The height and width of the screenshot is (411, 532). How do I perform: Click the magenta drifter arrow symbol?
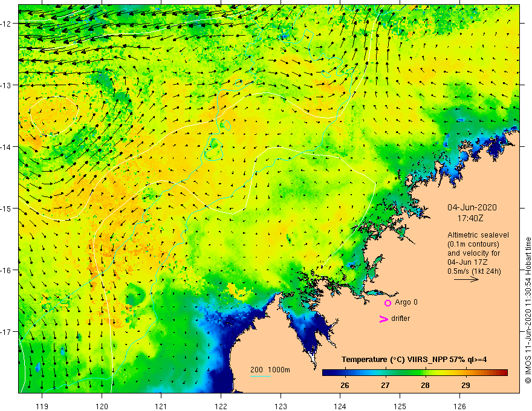click(x=383, y=319)
